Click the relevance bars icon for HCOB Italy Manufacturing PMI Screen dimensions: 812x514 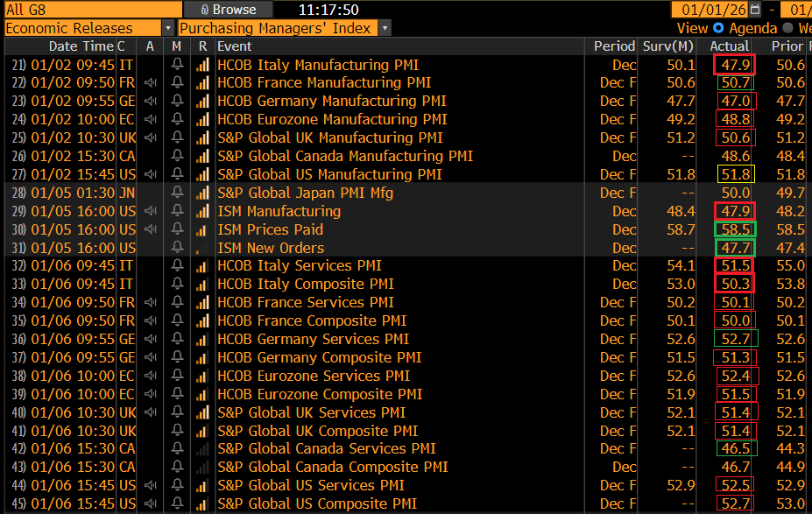click(202, 65)
